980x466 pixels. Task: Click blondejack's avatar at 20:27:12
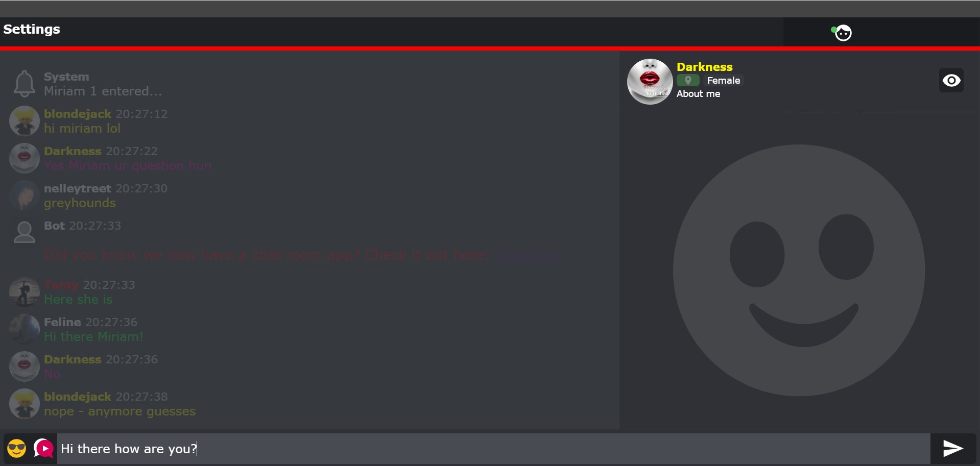[24, 121]
